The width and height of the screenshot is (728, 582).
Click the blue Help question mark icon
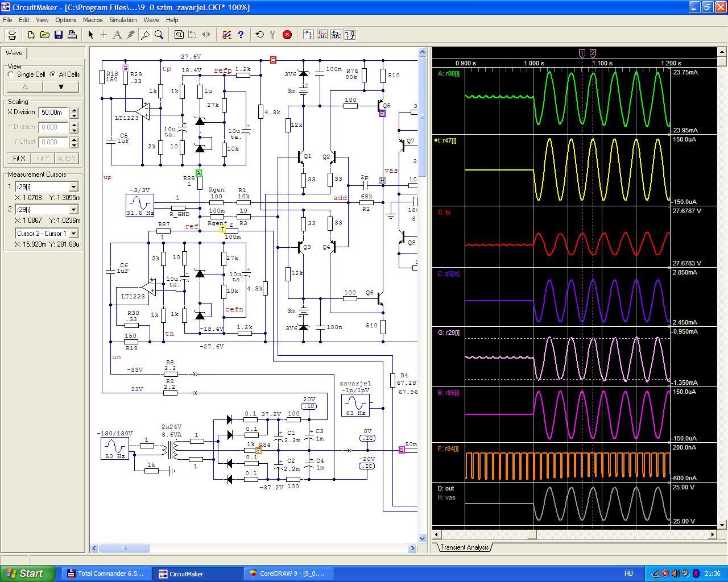point(241,35)
